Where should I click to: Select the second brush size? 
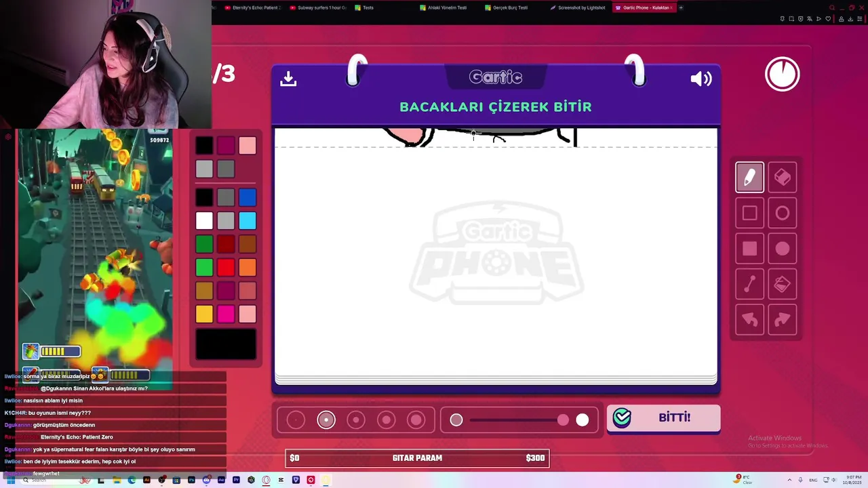326,420
